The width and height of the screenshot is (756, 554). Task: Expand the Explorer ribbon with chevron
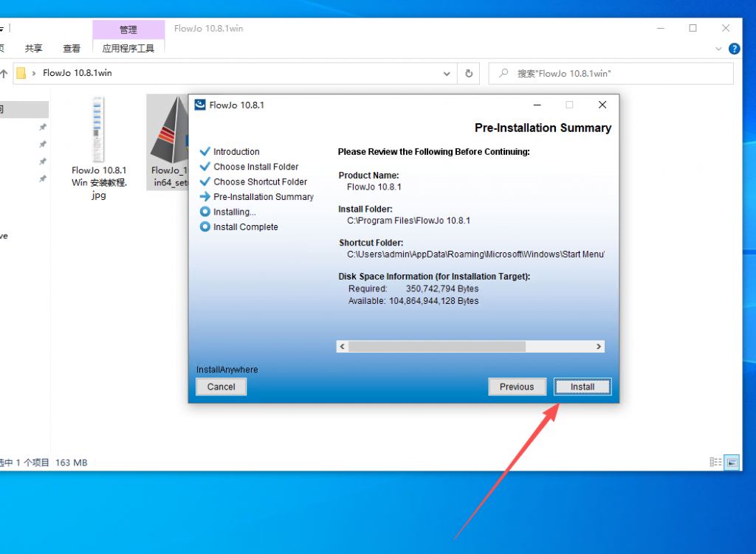point(720,49)
